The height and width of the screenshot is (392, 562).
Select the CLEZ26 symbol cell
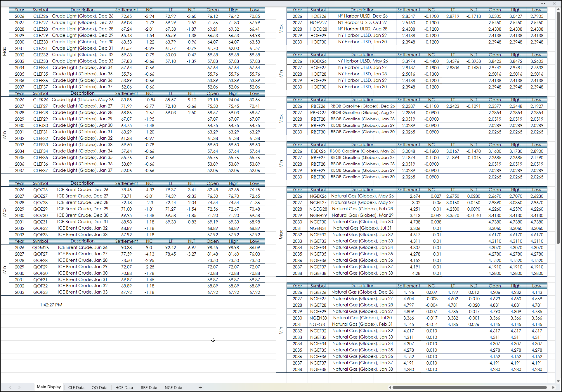click(40, 16)
